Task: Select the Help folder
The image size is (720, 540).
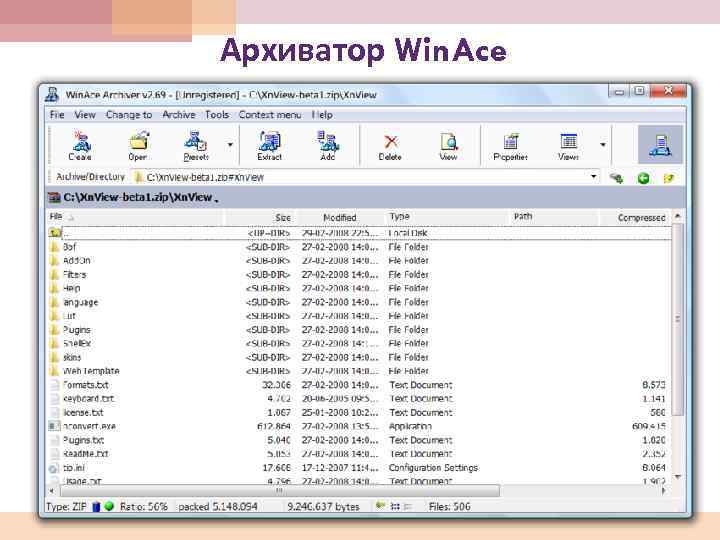Action: click(x=359, y=288)
